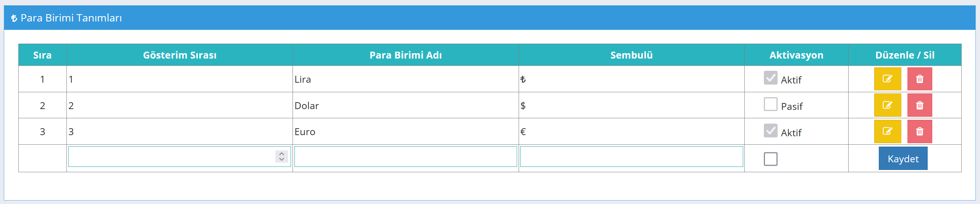Edit the Dolar currency row

[887, 105]
